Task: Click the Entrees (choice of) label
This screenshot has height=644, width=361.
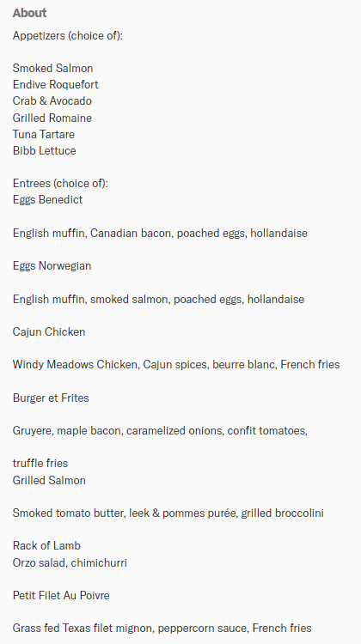Action: (60, 183)
